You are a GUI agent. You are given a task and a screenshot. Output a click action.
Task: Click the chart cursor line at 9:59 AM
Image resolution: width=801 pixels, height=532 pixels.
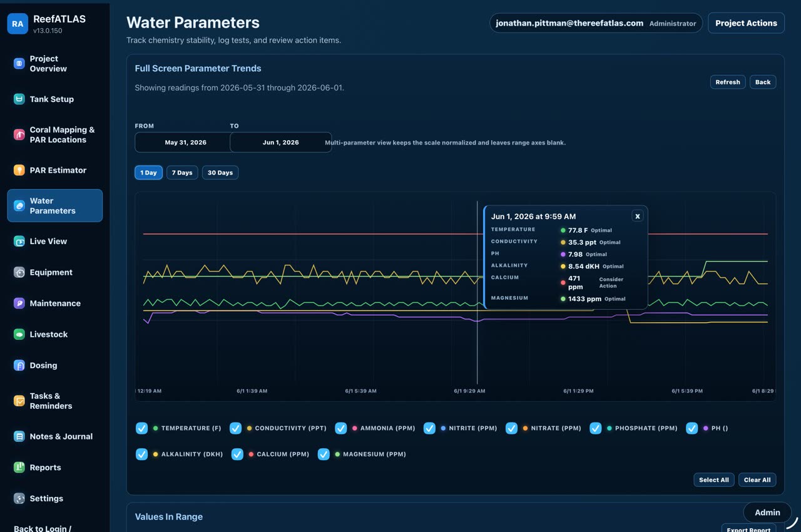click(x=477, y=292)
